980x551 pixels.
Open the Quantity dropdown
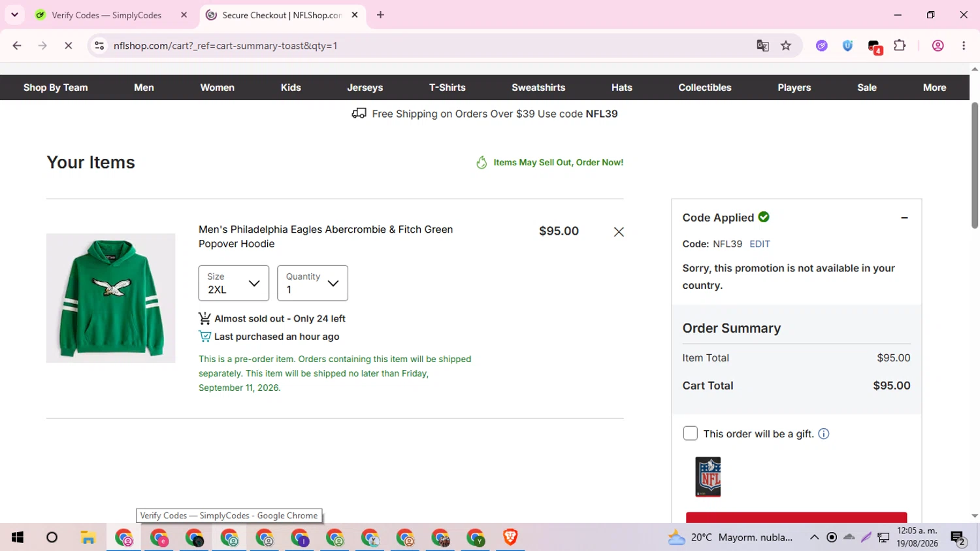(x=312, y=283)
